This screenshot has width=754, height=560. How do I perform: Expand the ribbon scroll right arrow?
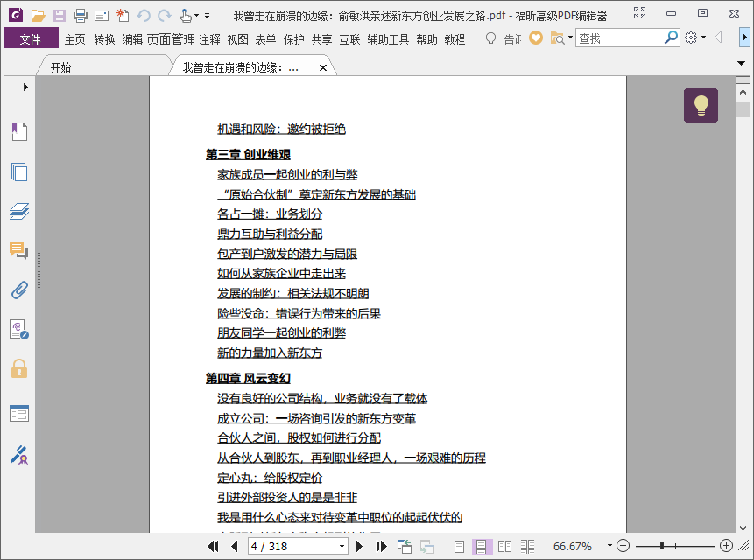point(744,38)
